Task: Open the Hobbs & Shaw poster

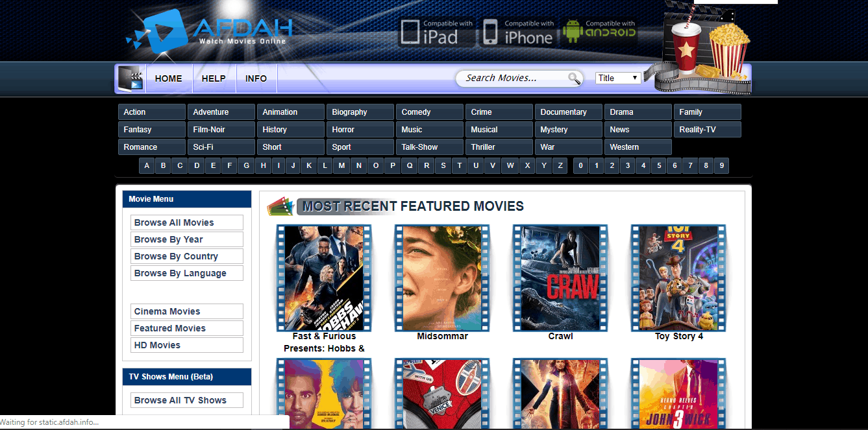Action: 324,278
